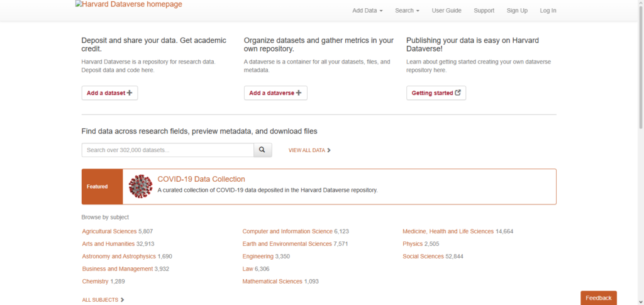Browse Arts and Humanities subject
Image resolution: width=644 pixels, height=305 pixels.
[108, 244]
